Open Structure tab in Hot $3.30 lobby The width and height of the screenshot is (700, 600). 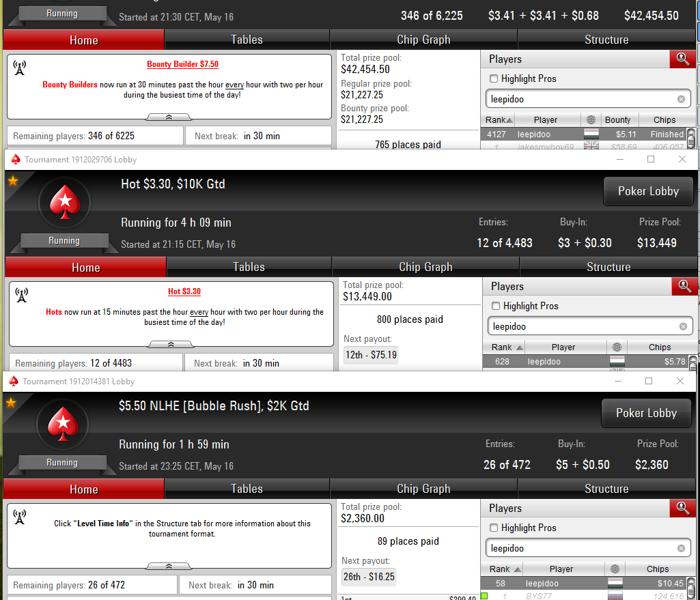608,267
